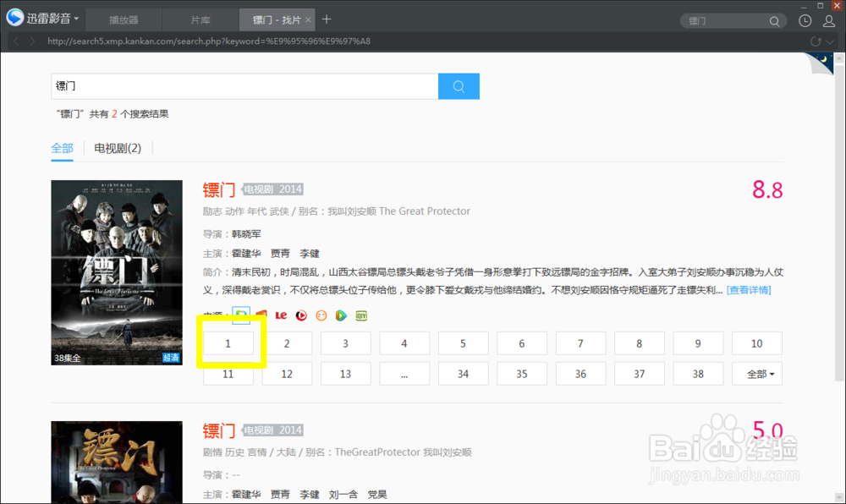Click the 镖门 search text box
This screenshot has width=846, height=504.
[244, 86]
